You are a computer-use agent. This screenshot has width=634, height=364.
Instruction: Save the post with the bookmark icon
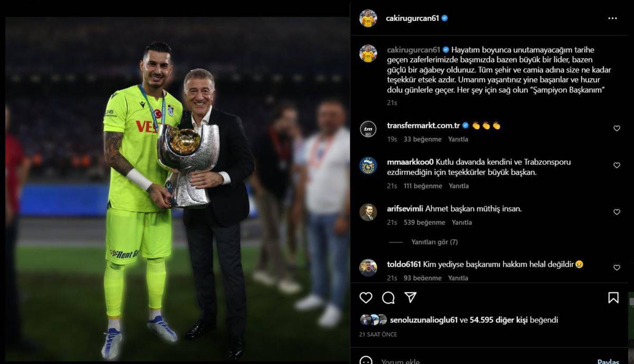tap(613, 297)
